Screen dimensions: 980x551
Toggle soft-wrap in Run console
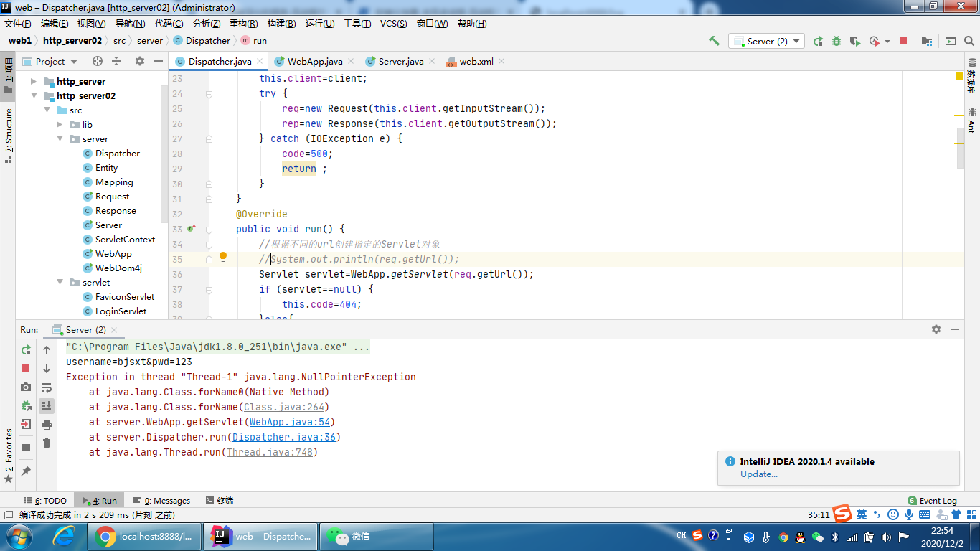(x=47, y=387)
